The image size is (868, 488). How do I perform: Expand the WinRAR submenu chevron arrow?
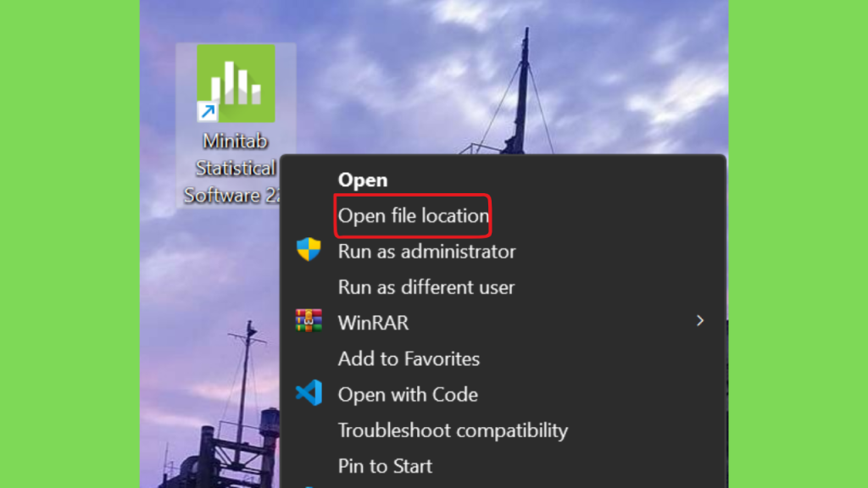[x=699, y=321]
